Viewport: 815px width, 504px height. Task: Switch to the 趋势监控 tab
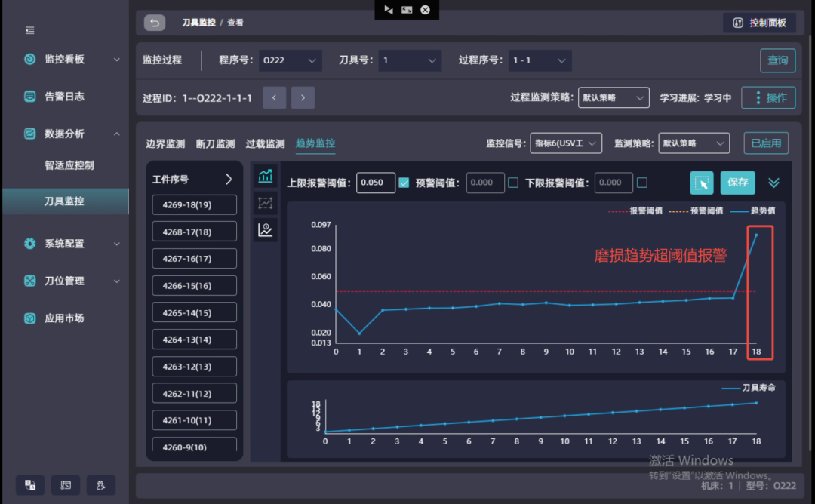coord(315,143)
